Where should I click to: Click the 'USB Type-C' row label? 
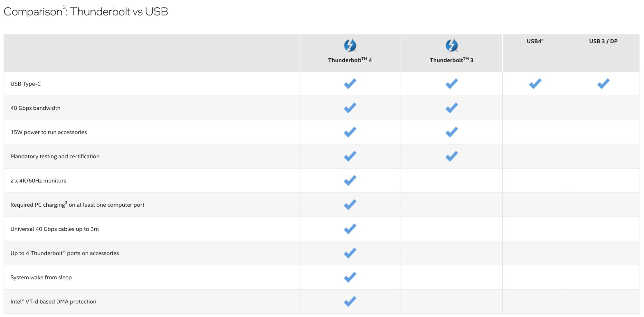[25, 84]
